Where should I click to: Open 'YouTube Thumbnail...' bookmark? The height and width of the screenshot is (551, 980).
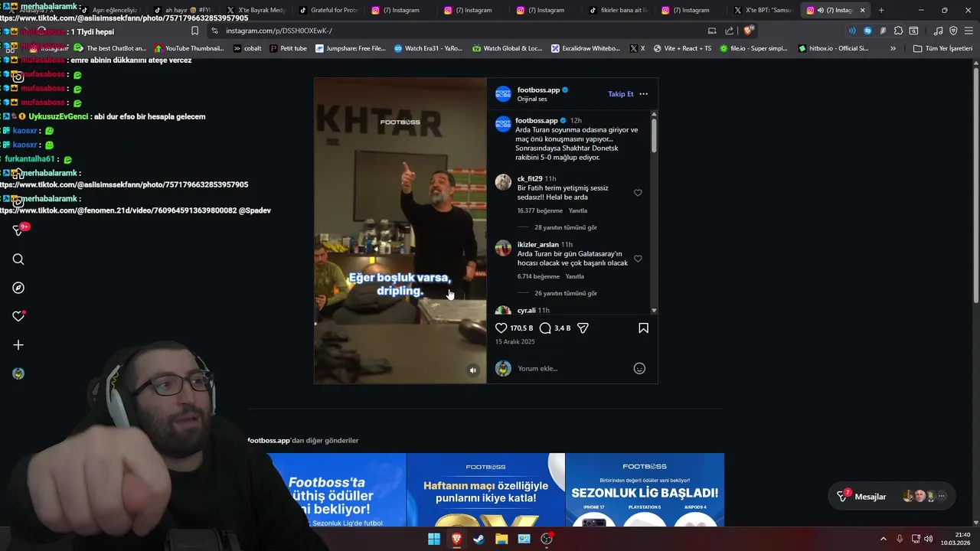tap(189, 48)
